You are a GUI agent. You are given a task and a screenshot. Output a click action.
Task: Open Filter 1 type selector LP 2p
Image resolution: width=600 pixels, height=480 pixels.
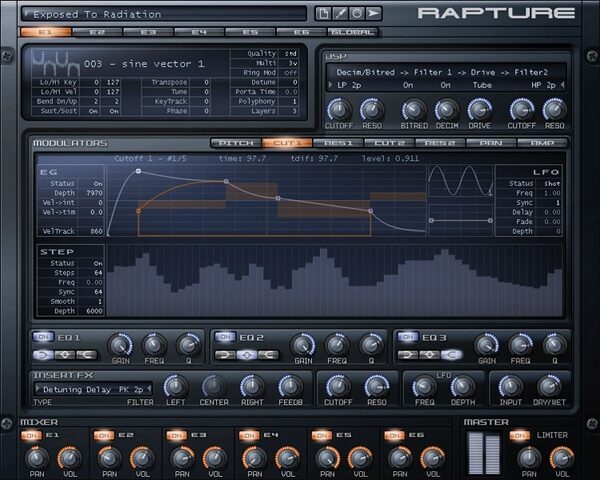349,85
